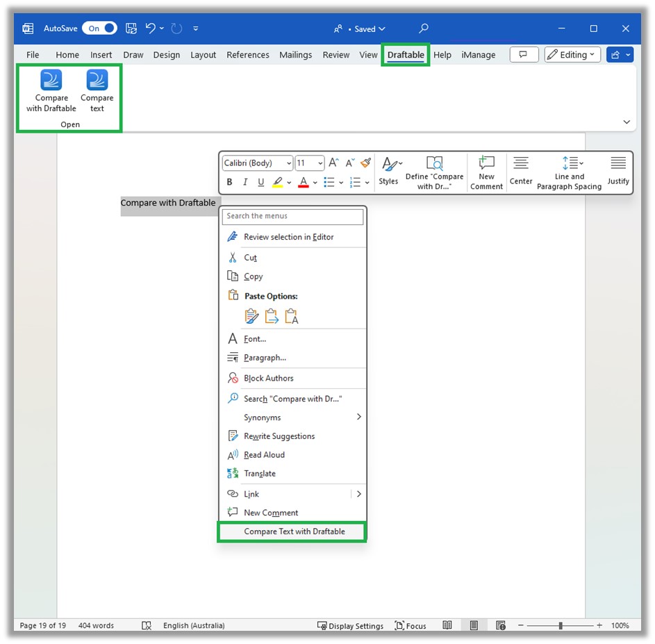Choose Keep Text Only paste icon
655x644 pixels.
[x=292, y=316]
